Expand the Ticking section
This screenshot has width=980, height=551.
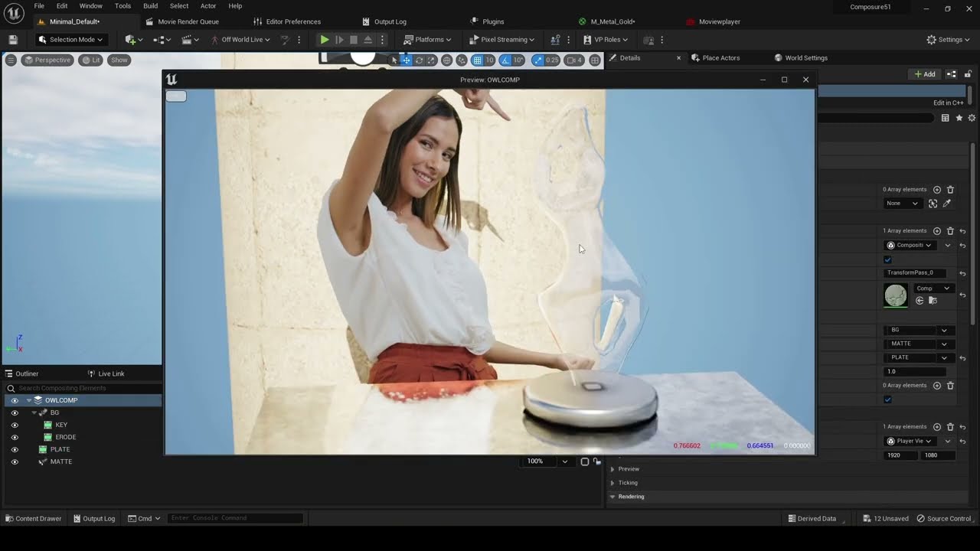tap(628, 483)
